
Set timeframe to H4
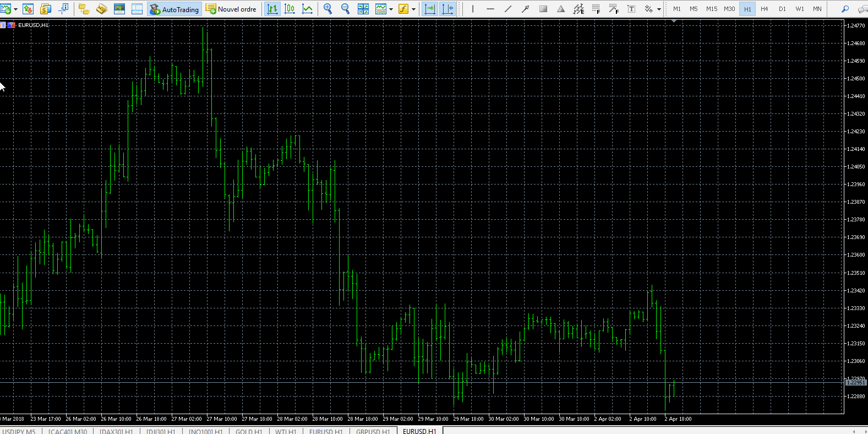(764, 9)
